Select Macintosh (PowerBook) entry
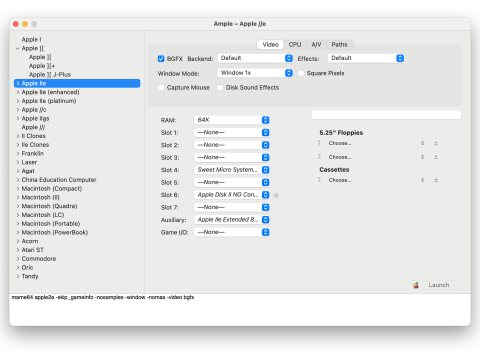480x360 pixels. tap(55, 232)
